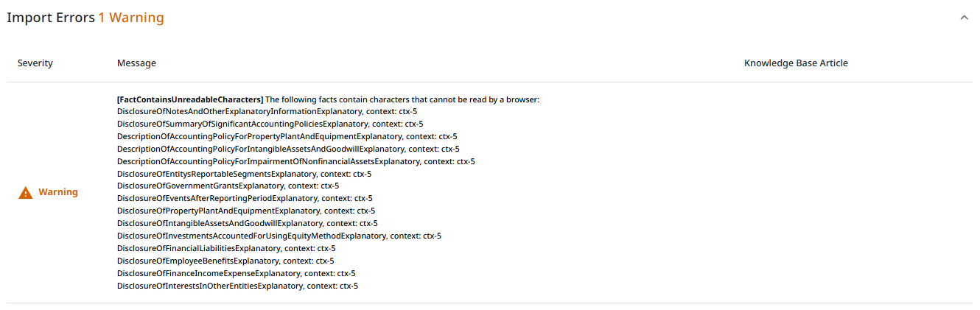Click the FactContainsUnreadableCharacters error code
The height and width of the screenshot is (310, 980).
tap(190, 99)
